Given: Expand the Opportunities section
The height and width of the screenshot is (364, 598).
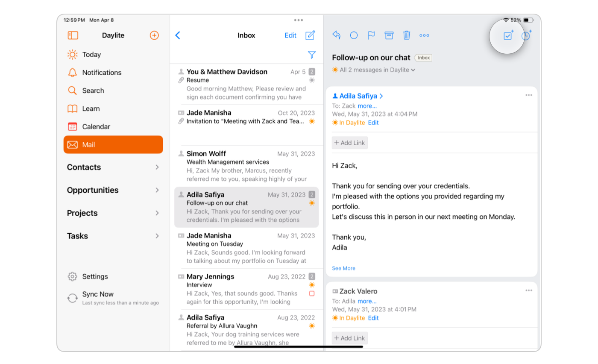Looking at the screenshot, I should tap(113, 190).
